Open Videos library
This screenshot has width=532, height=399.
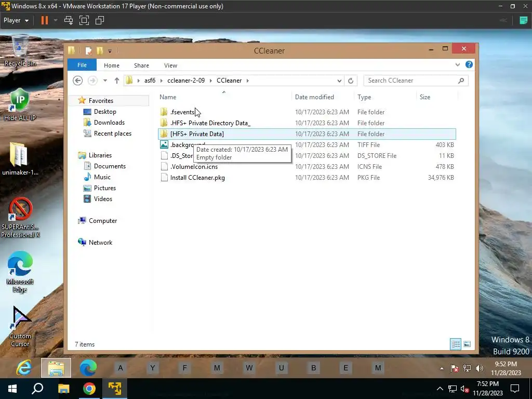click(103, 198)
